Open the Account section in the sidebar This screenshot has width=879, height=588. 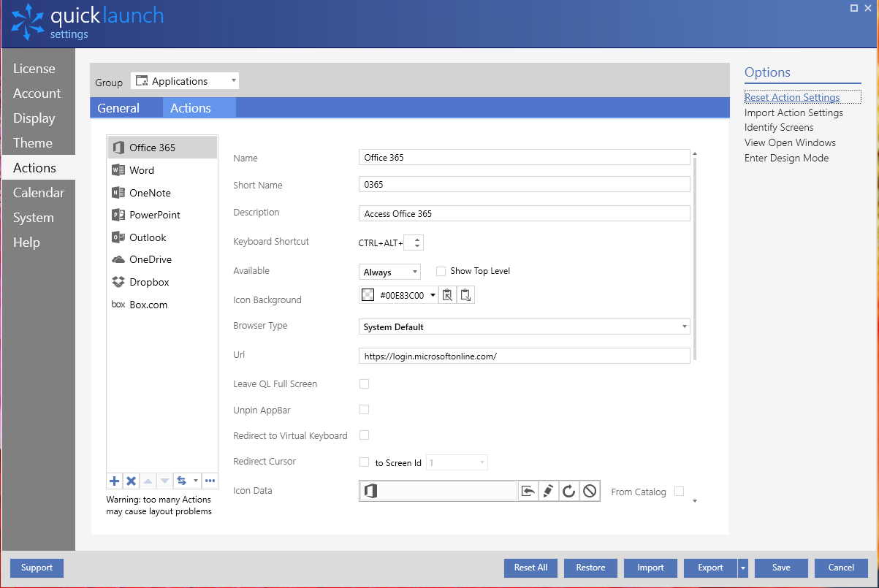pyautogui.click(x=38, y=93)
